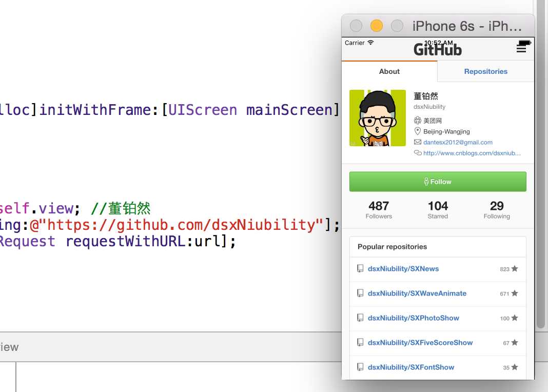The image size is (548, 392).
Task: Click the repo icon beside SXNews
Action: pyautogui.click(x=360, y=269)
